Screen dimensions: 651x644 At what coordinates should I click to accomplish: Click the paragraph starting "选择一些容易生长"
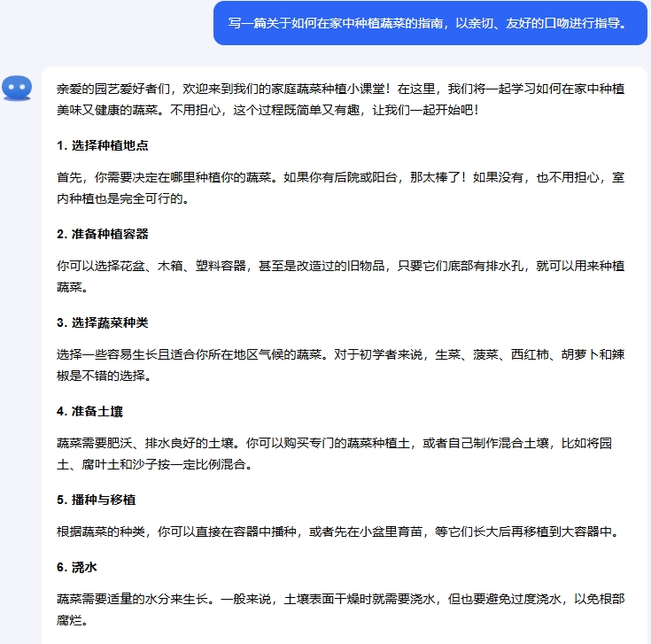point(340,365)
